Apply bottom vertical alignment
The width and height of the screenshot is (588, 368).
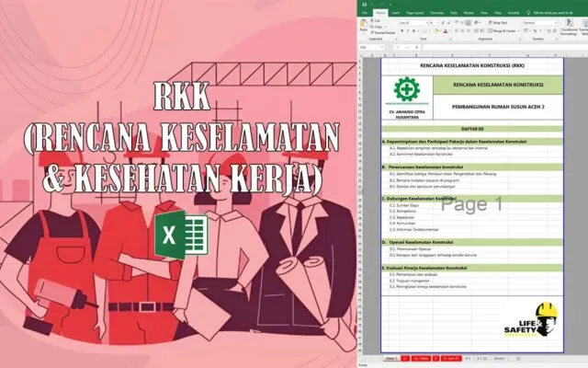click(469, 22)
